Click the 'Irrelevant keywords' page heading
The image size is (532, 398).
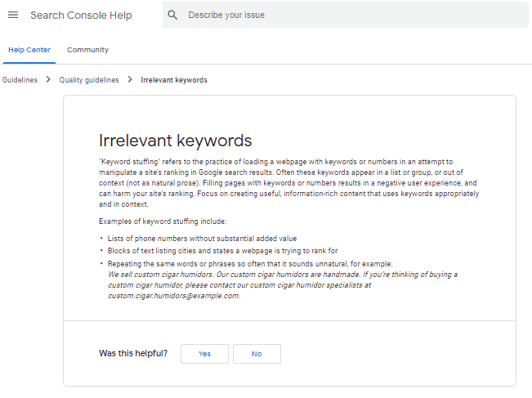[175, 141]
